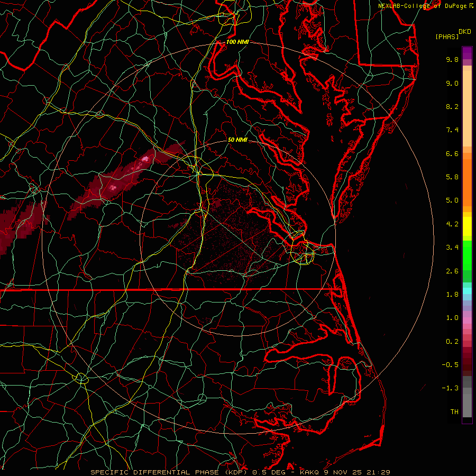
Task: Click the TH label at the scale bottom
Action: 454,412
